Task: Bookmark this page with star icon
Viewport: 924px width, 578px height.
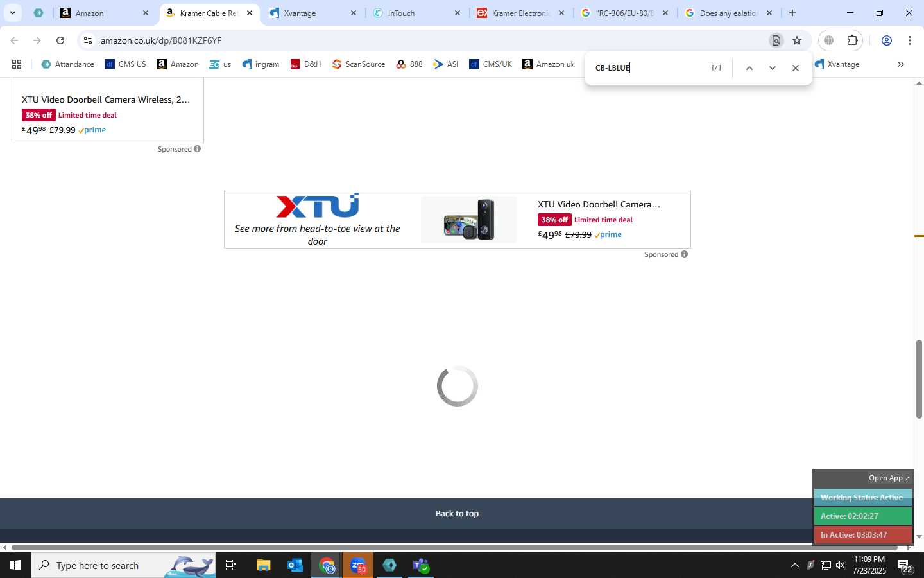Action: (x=797, y=40)
